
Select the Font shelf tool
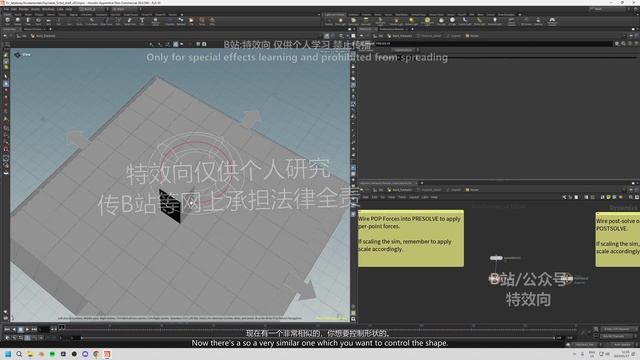(x=142, y=21)
